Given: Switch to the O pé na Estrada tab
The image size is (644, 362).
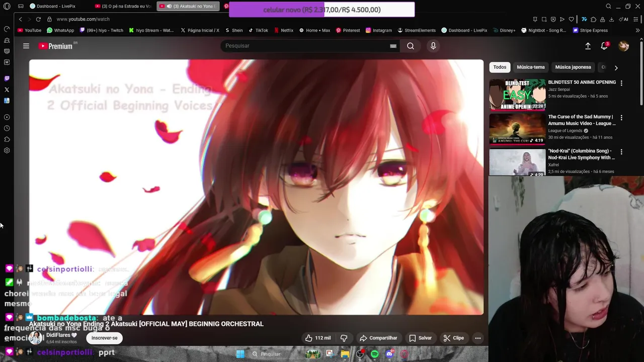Looking at the screenshot, I should (123, 6).
